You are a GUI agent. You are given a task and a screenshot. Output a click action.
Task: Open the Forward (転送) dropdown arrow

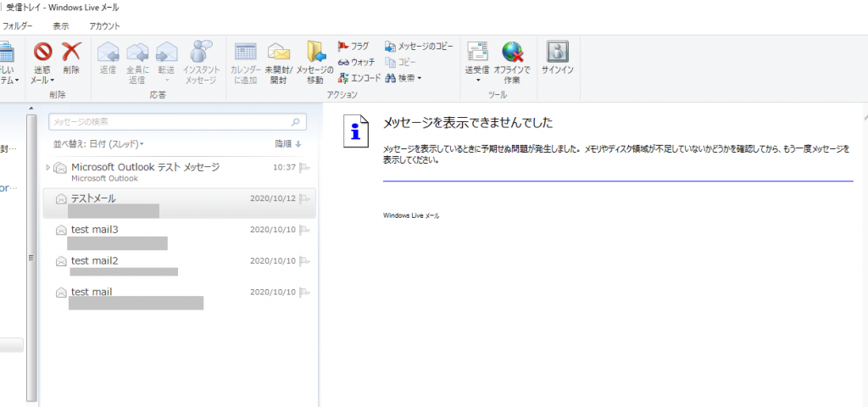pyautogui.click(x=167, y=81)
